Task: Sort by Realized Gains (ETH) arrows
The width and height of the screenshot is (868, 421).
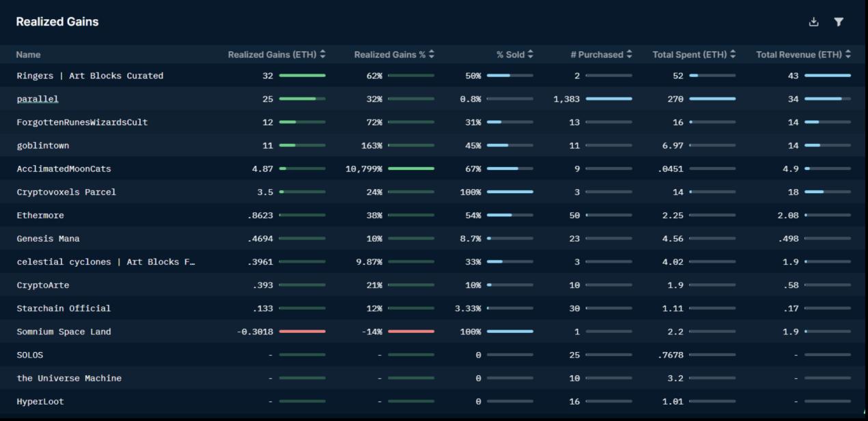Action: (x=322, y=55)
